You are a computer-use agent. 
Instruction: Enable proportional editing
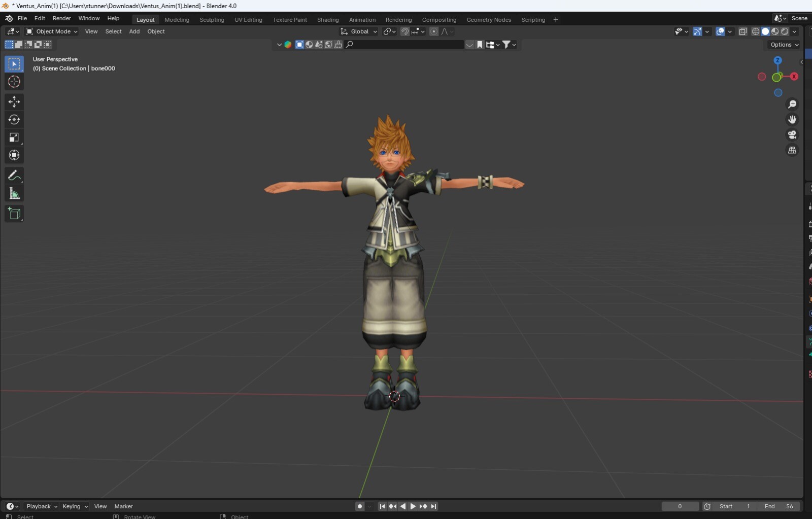433,31
